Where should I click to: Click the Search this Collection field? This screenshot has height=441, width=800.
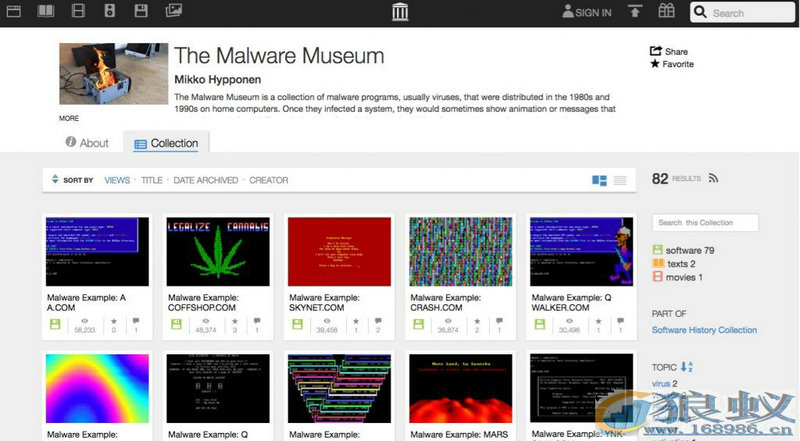704,223
